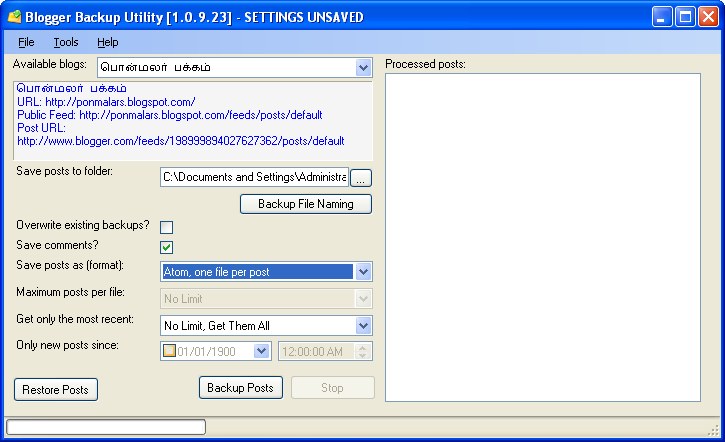Browse for backup folder with the ... button
This screenshot has height=442, width=725.
click(x=361, y=178)
